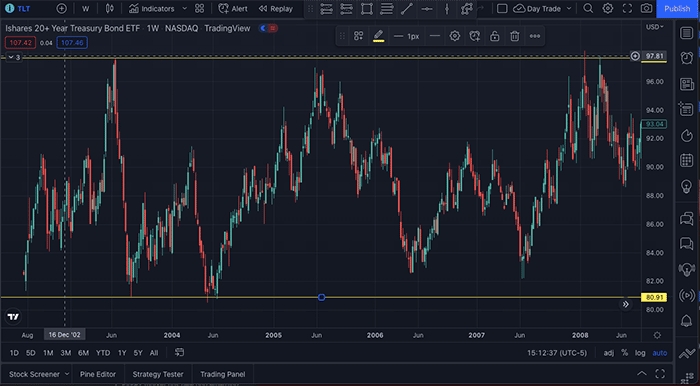Open chart settings gear in top bar
This screenshot has width=700, height=386.
click(608, 8)
